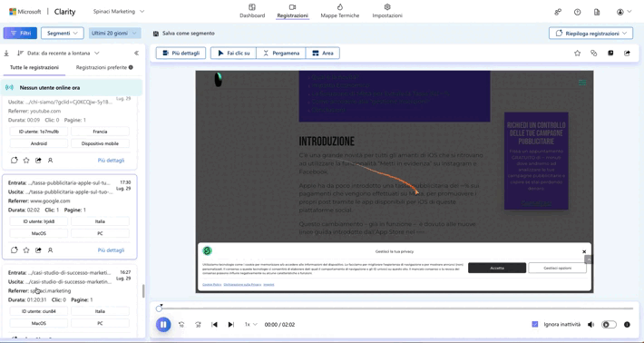Select the Fai clic su view
The width and height of the screenshot is (644, 343).
click(233, 53)
